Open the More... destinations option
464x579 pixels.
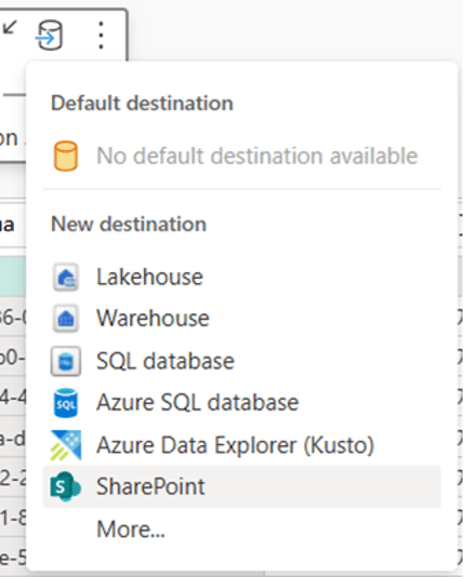242,529
